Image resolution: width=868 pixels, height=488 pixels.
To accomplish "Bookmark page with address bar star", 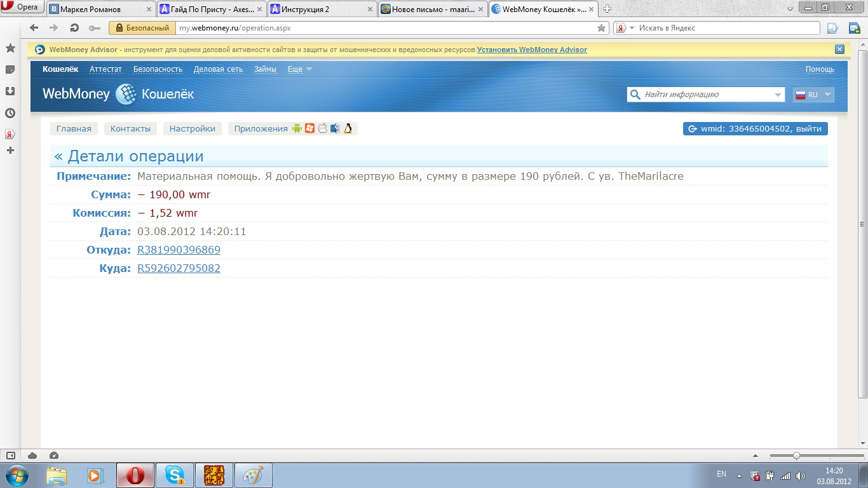I will click(601, 28).
